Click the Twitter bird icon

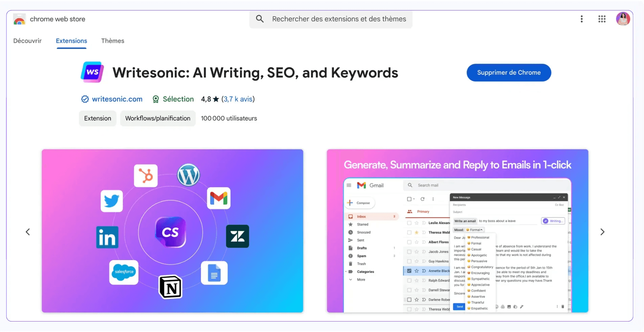pos(112,201)
